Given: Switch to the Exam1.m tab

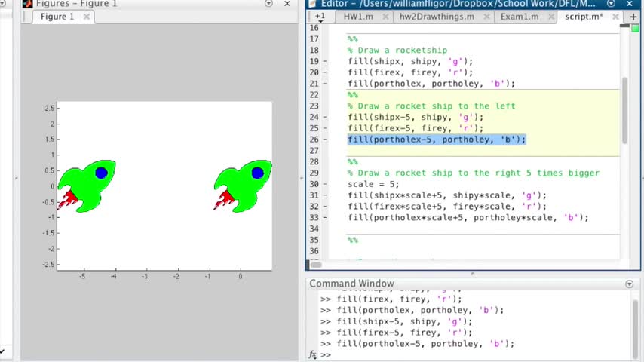Looking at the screenshot, I should tap(519, 17).
